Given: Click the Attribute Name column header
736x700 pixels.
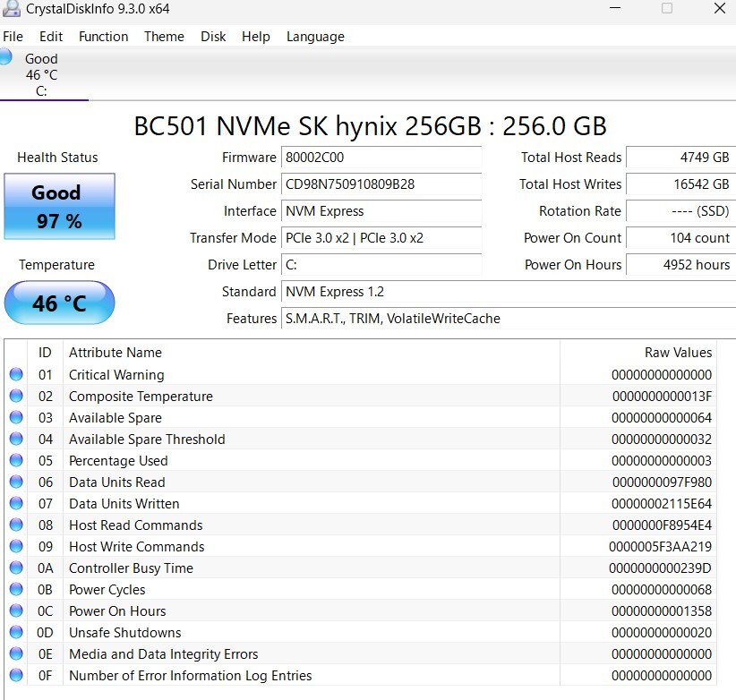Looking at the screenshot, I should 116,353.
